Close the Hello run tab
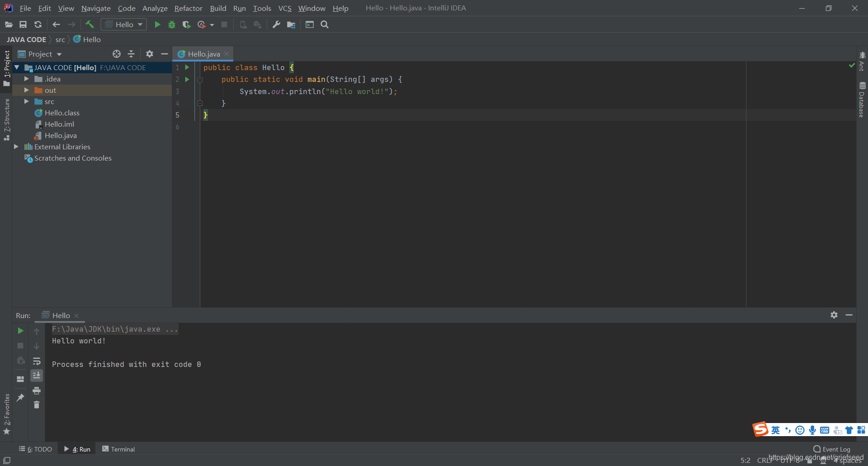Viewport: 868px width, 466px height. (x=76, y=315)
